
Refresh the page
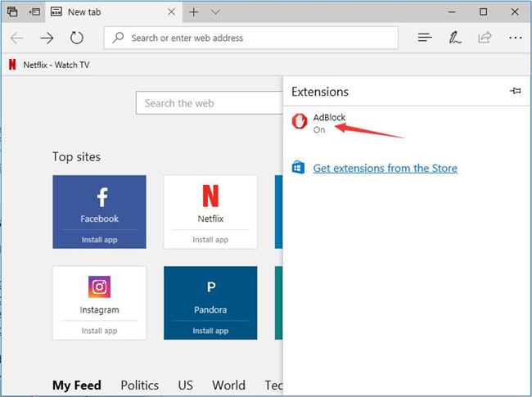pyautogui.click(x=77, y=38)
